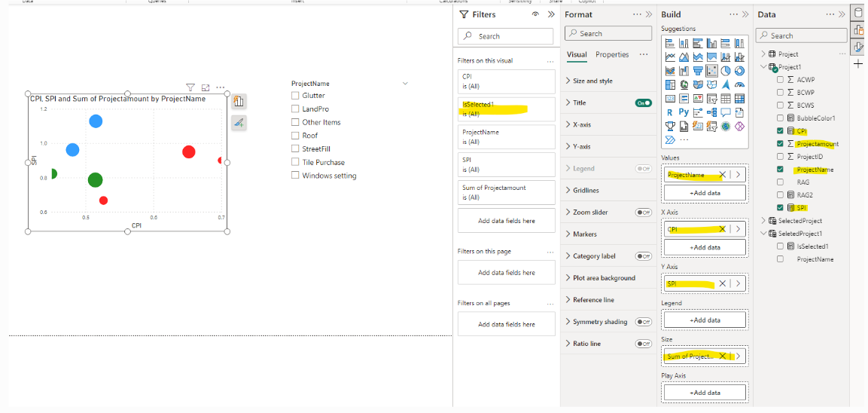The height and width of the screenshot is (413, 868).
Task: Remove SPI from Y Axis well
Action: click(722, 283)
